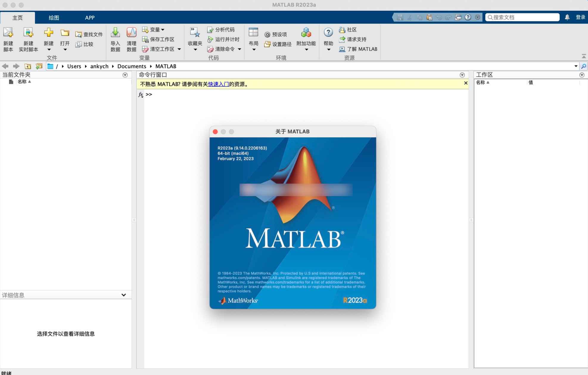Open the APP ribbon tab

click(89, 18)
